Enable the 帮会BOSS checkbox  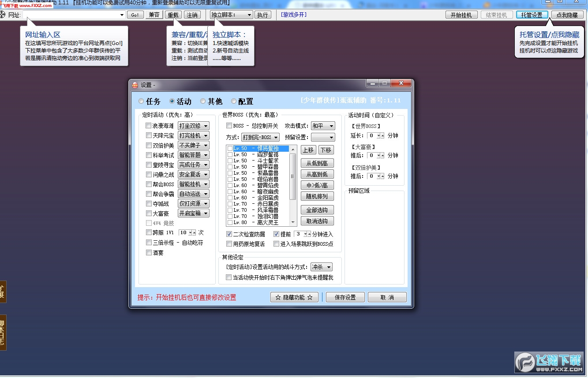coord(149,184)
